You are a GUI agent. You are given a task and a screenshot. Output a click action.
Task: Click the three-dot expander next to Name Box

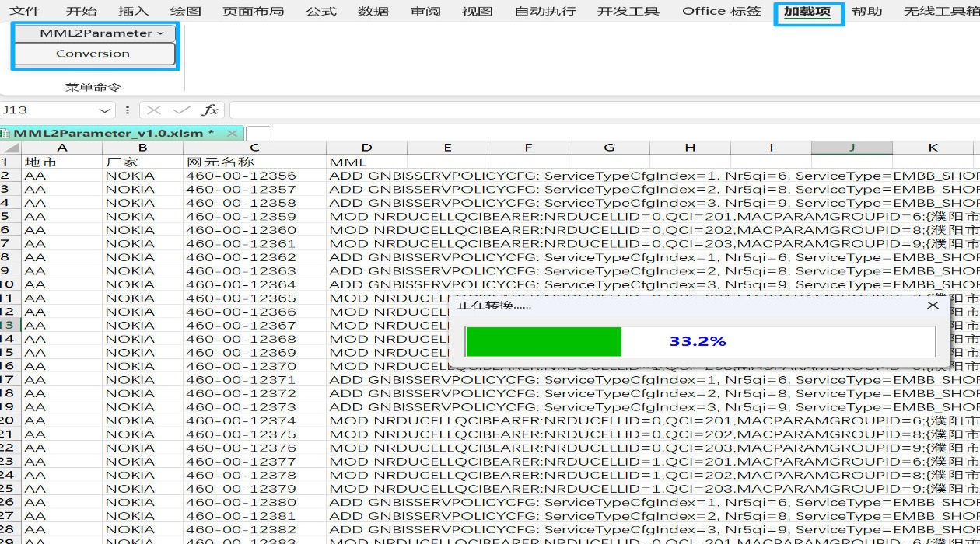pyautogui.click(x=127, y=110)
